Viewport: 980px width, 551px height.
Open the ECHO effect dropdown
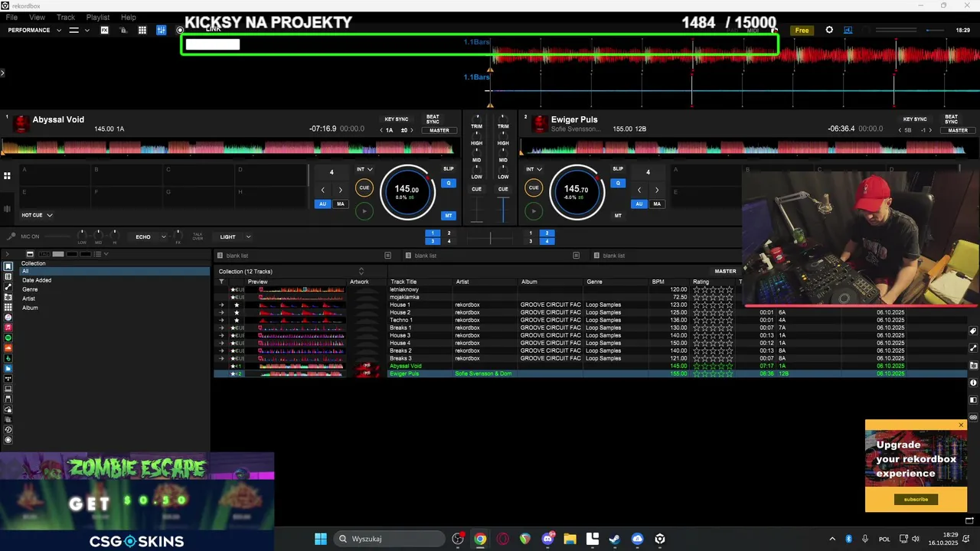point(149,236)
